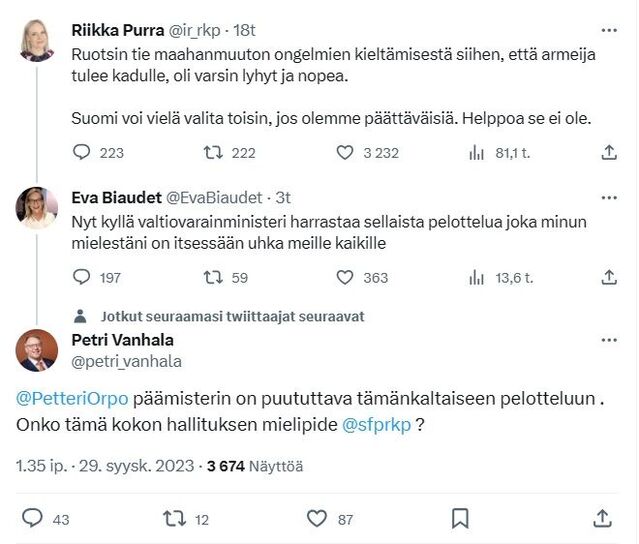Open more options for Riikka Purra's tweet

[608, 30]
